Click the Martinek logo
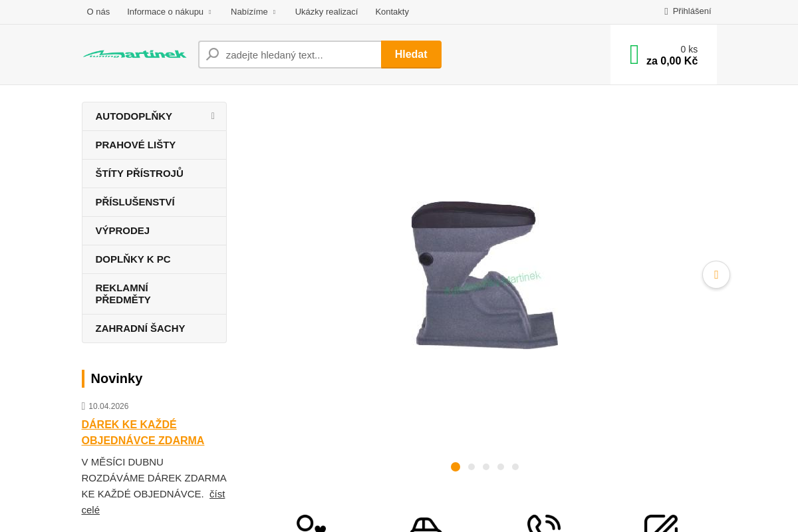The image size is (798, 532). [x=134, y=54]
